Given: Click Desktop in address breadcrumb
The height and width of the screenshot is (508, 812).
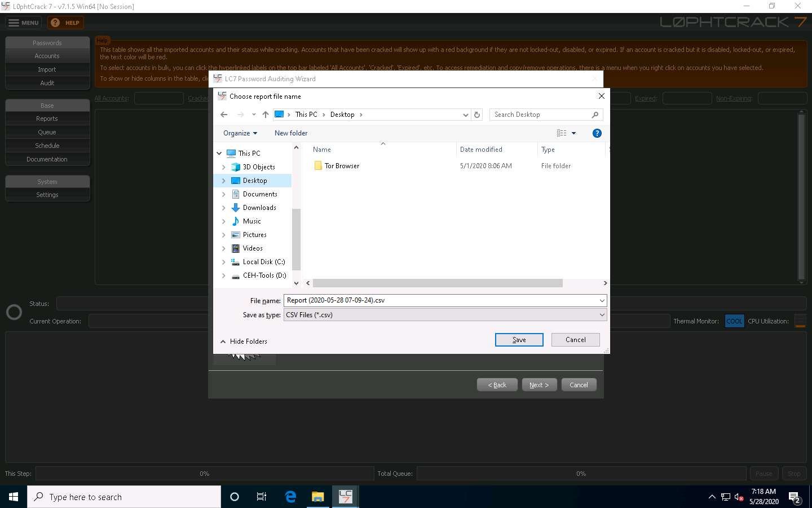Looking at the screenshot, I should tap(342, 115).
